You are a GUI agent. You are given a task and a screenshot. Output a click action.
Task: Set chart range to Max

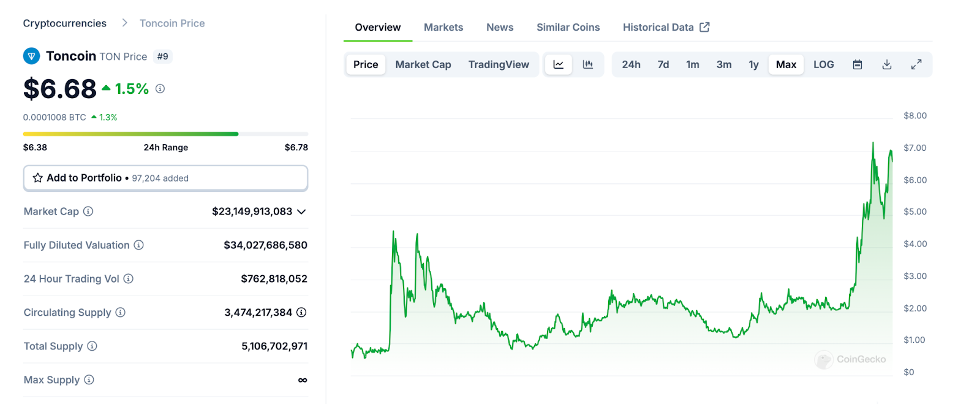(x=786, y=64)
